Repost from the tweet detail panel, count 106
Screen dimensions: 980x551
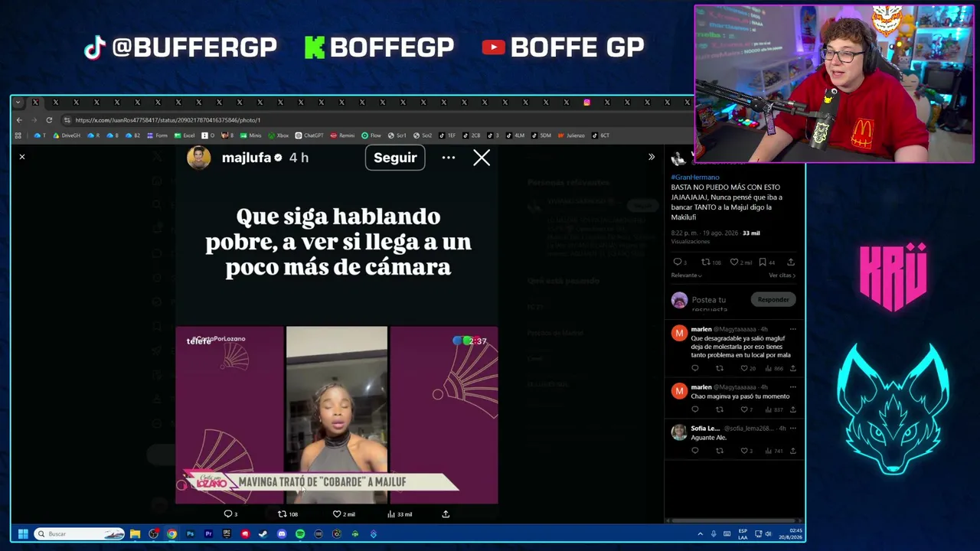tap(705, 262)
